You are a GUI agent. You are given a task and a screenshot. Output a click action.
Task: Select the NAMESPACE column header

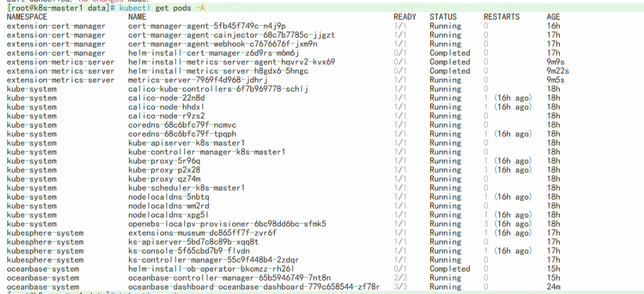(27, 17)
